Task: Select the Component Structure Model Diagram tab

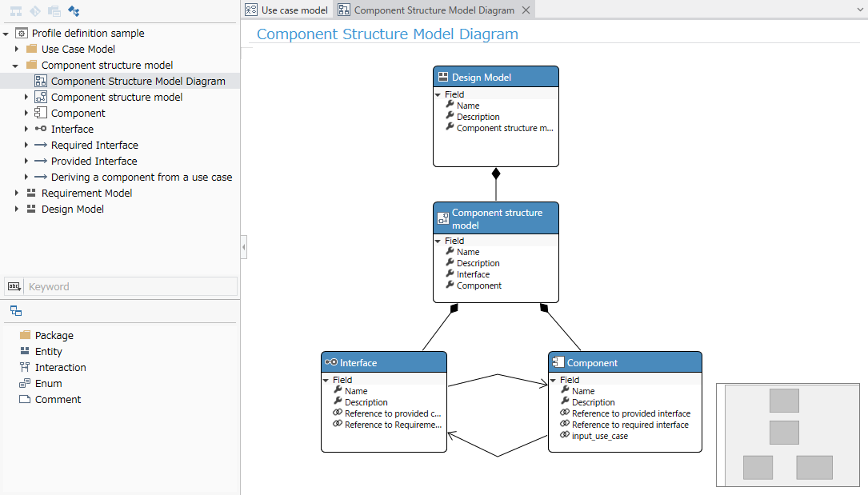Action: (x=434, y=10)
